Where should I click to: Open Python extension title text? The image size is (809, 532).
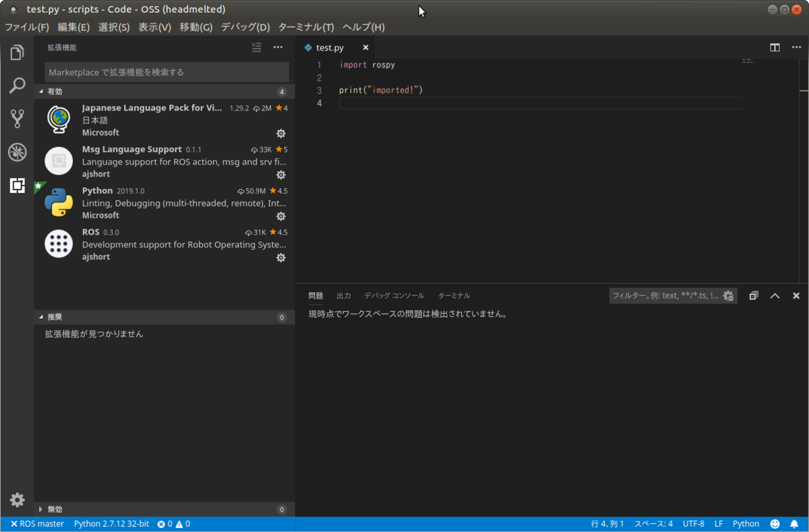tap(97, 191)
